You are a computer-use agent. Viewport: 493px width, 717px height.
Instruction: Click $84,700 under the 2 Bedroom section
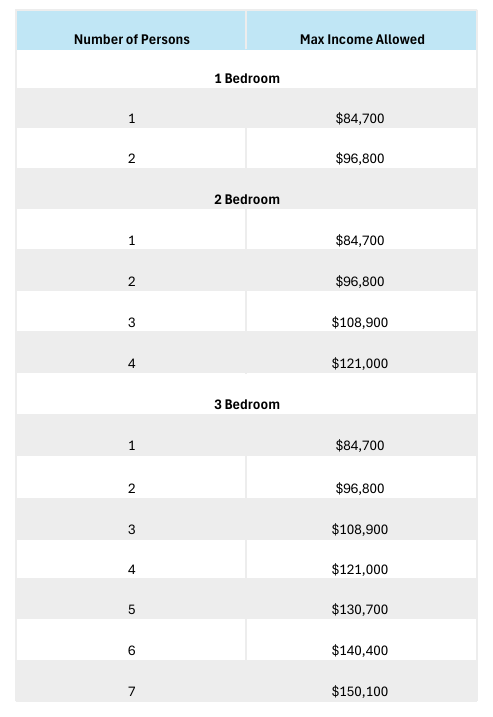click(360, 241)
